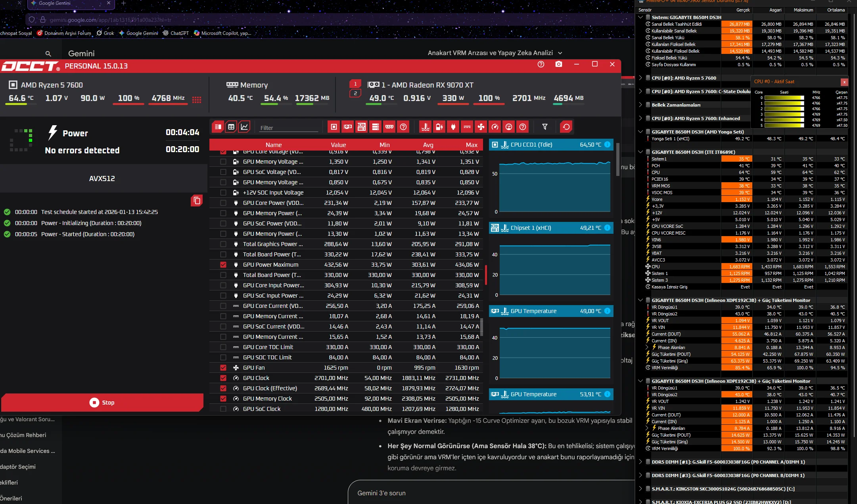The width and height of the screenshot is (857, 504).
Task: Uncheck the GPU Power Maximum checkbox
Action: (x=223, y=265)
